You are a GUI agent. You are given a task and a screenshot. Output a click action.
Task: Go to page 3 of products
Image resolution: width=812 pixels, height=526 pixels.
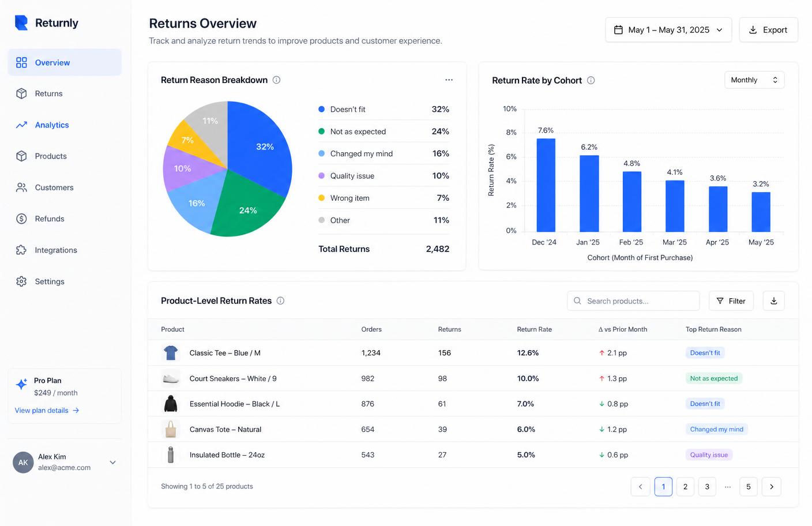click(x=707, y=486)
